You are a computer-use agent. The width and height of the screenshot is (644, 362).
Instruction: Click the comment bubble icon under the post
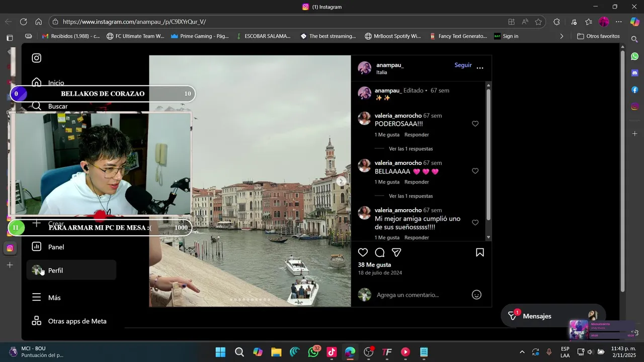pyautogui.click(x=380, y=252)
